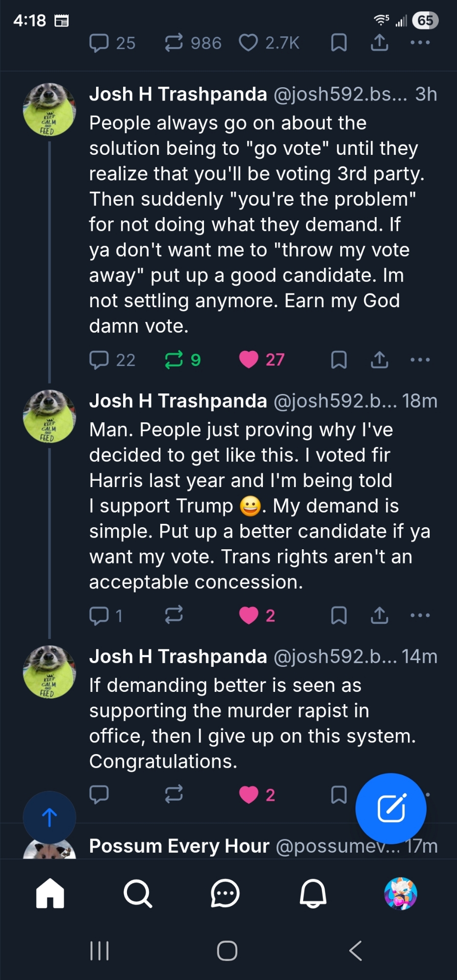Unlike the "If demanding better" post

[x=249, y=795]
